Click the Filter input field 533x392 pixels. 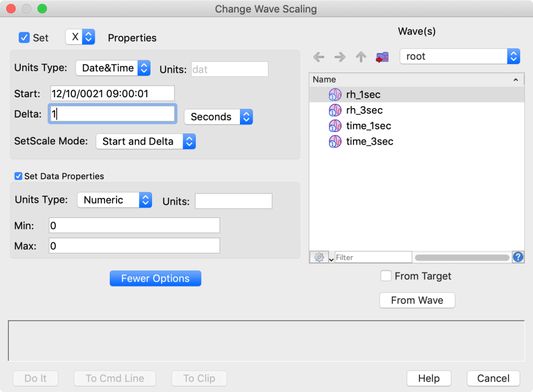coord(373,256)
